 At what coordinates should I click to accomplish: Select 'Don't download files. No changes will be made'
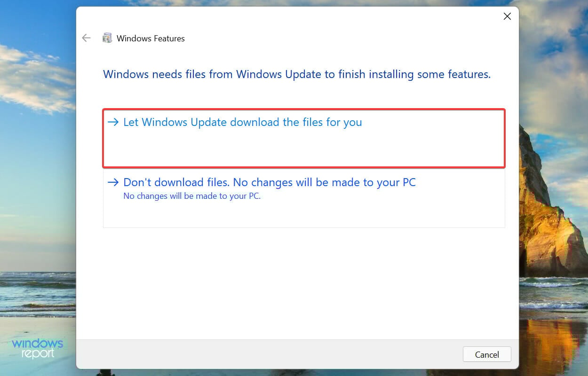click(x=270, y=182)
